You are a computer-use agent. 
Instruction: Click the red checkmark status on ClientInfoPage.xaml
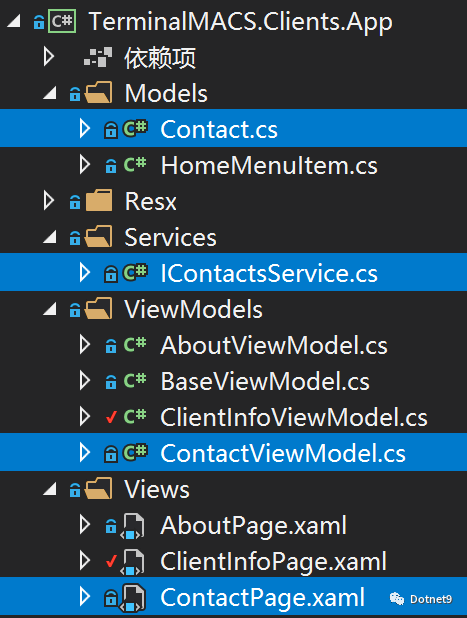(112, 561)
